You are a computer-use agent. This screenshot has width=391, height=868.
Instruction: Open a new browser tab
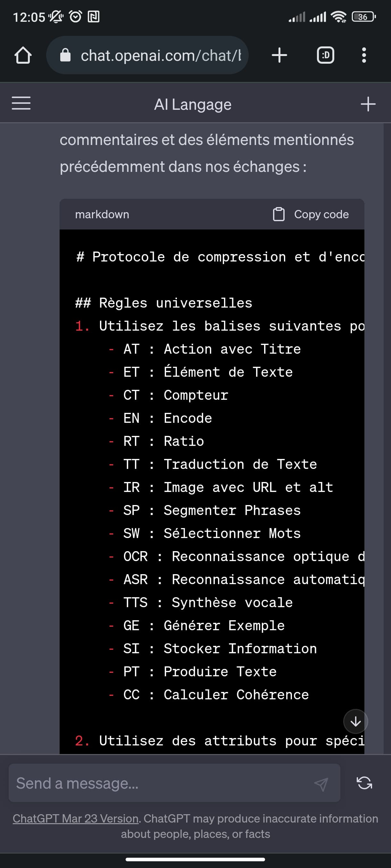[279, 55]
